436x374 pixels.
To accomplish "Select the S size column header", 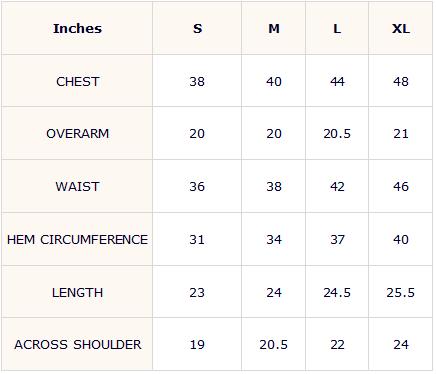I will (197, 28).
